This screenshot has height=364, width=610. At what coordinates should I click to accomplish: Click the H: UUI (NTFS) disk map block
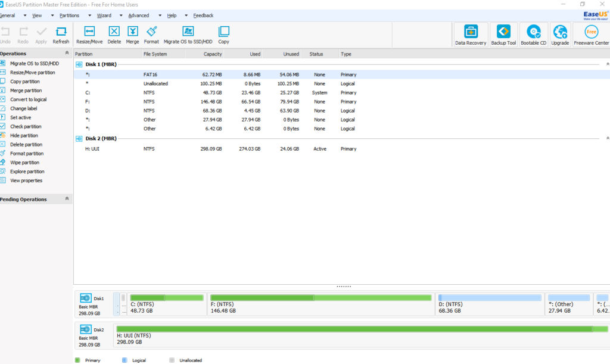pos(362,335)
